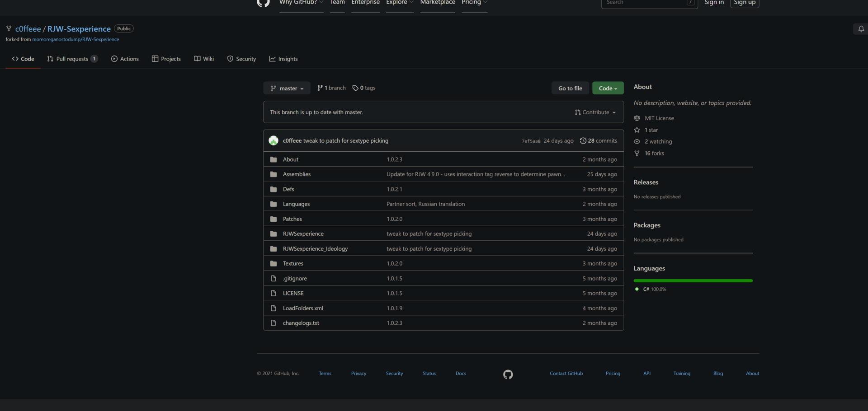Expand the Pricing menu in header
The image size is (868, 411).
pyautogui.click(x=475, y=3)
